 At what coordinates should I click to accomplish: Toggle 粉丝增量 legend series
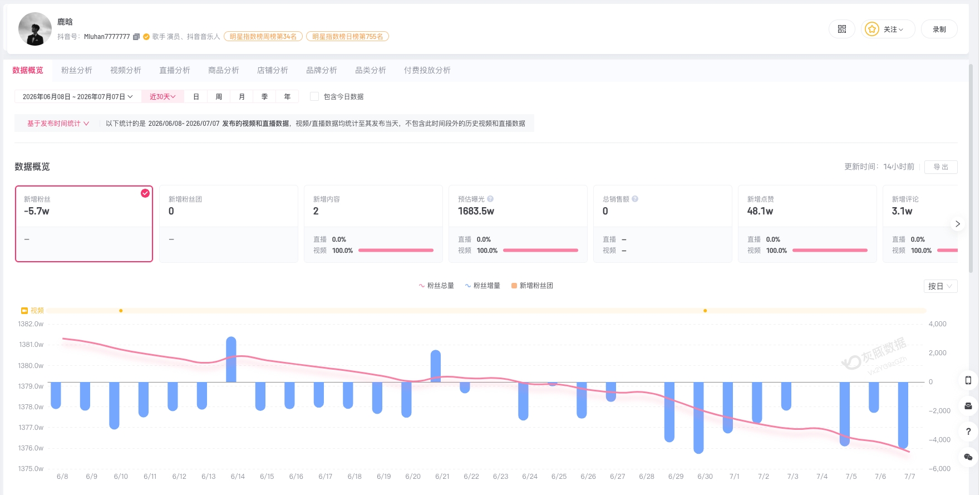(482, 286)
